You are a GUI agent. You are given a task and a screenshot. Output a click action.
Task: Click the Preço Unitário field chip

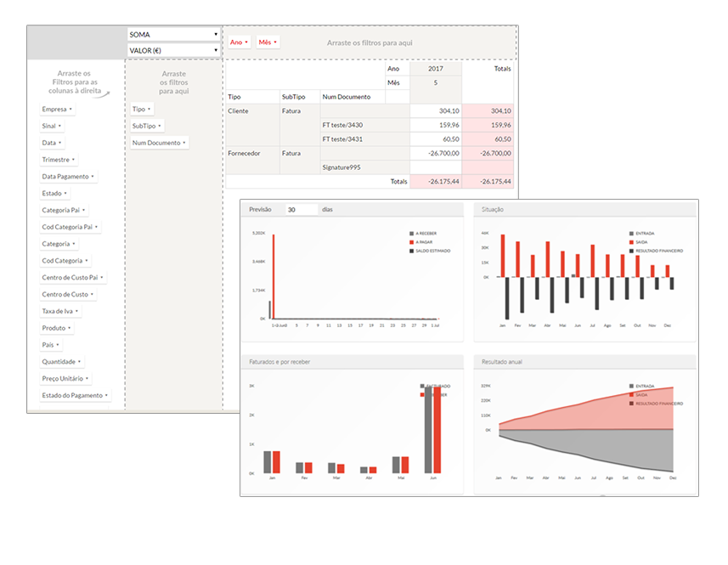pos(65,378)
